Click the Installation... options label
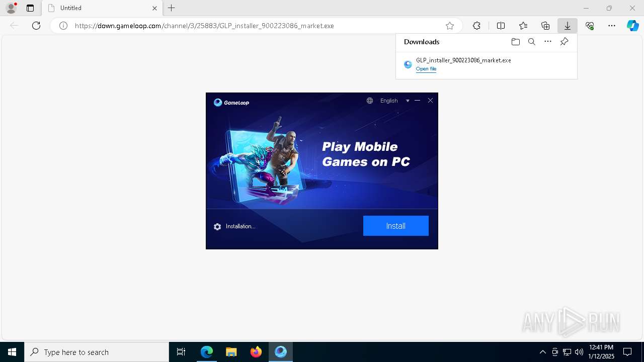 [240, 226]
